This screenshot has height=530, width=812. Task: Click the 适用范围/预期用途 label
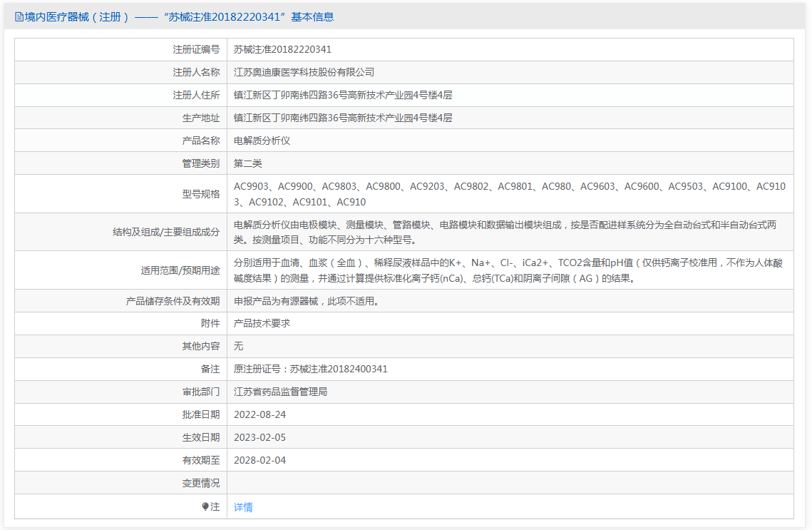tap(180, 270)
